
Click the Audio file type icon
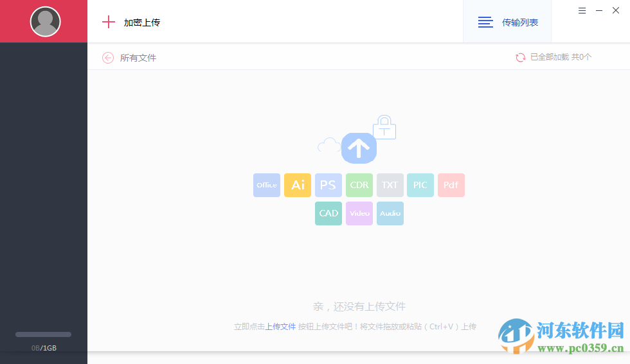pyautogui.click(x=390, y=214)
